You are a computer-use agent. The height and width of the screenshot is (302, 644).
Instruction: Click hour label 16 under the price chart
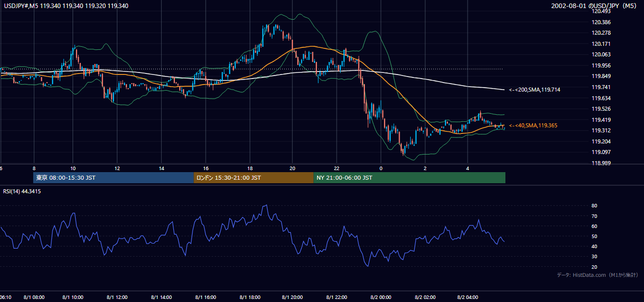click(x=206, y=168)
